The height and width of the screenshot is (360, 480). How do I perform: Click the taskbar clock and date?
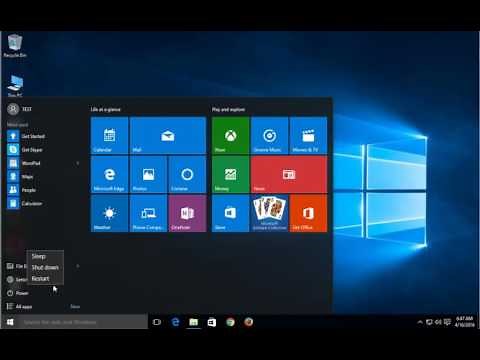pos(465,322)
